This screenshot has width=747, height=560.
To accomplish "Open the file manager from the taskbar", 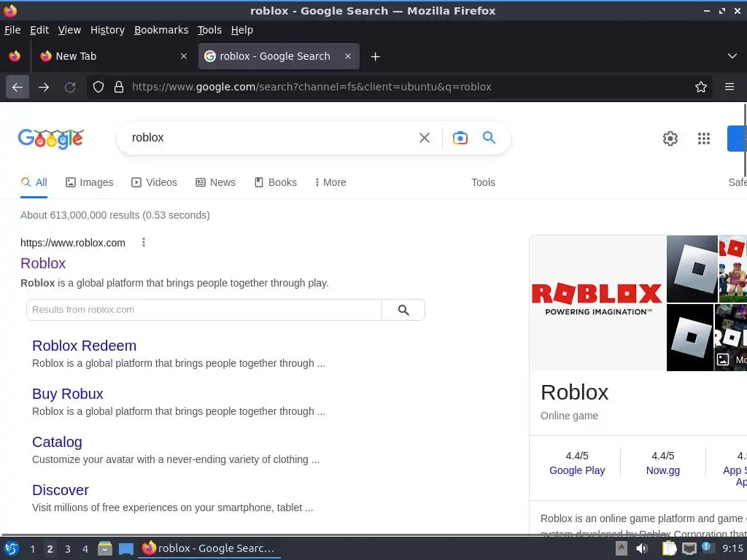I will point(105,548).
